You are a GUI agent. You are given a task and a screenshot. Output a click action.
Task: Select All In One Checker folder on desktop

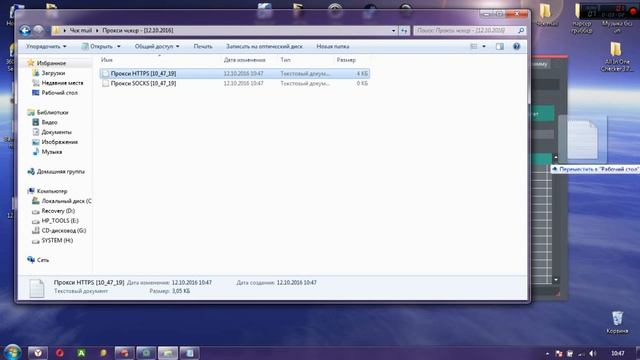click(616, 57)
